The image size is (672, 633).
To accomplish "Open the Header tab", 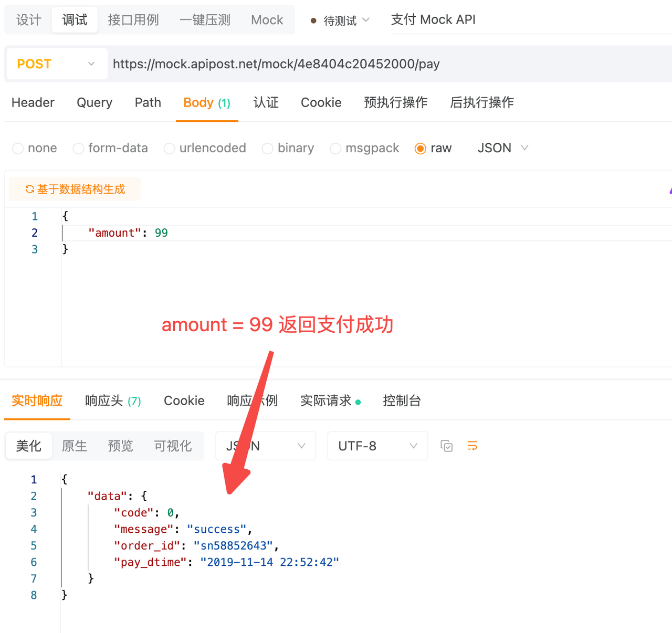I will 33,103.
